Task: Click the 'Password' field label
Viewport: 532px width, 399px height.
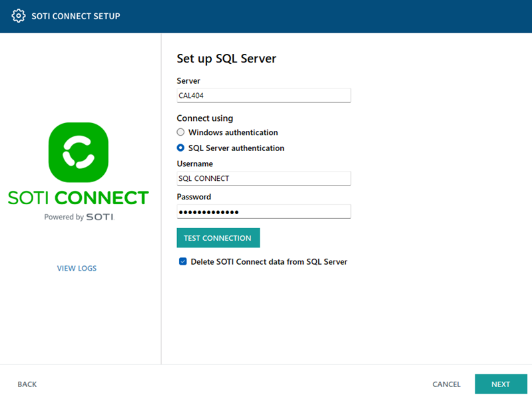Action: click(194, 197)
